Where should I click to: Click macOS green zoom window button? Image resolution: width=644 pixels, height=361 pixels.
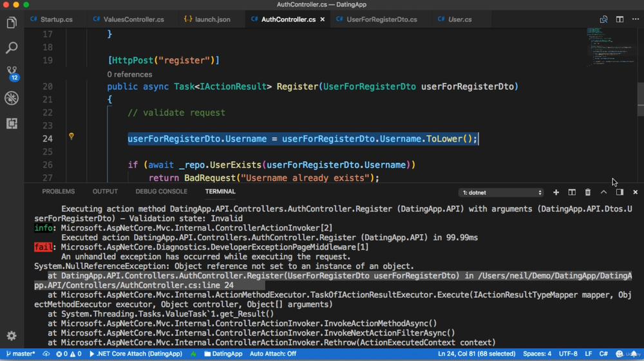pyautogui.click(x=26, y=5)
